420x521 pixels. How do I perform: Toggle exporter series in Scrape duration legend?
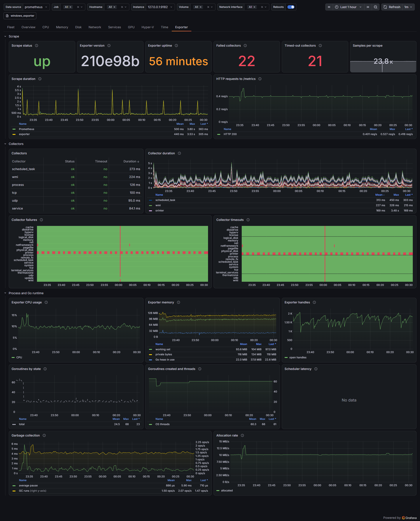24,134
